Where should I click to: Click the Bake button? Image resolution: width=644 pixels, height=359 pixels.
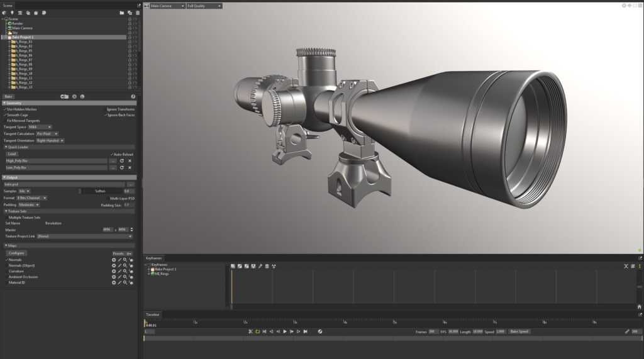click(9, 97)
